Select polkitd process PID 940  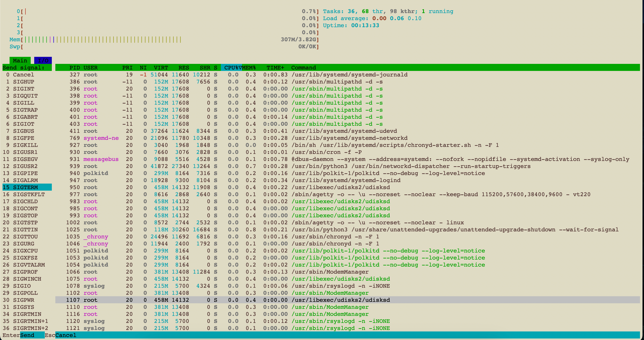(347, 173)
